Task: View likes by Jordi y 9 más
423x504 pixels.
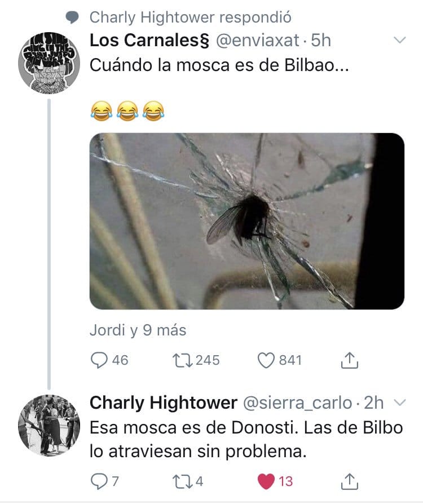Action: click(138, 330)
